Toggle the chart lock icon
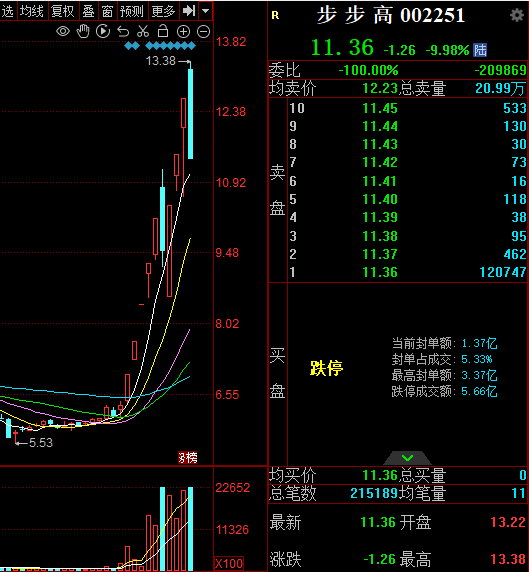Viewport: 529px width, 572px height. [163, 31]
